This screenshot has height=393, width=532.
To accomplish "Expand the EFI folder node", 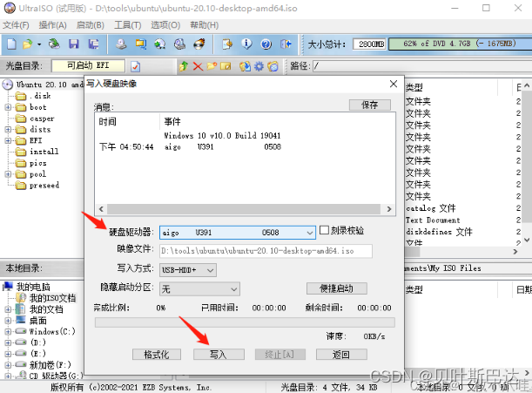I will coord(8,140).
